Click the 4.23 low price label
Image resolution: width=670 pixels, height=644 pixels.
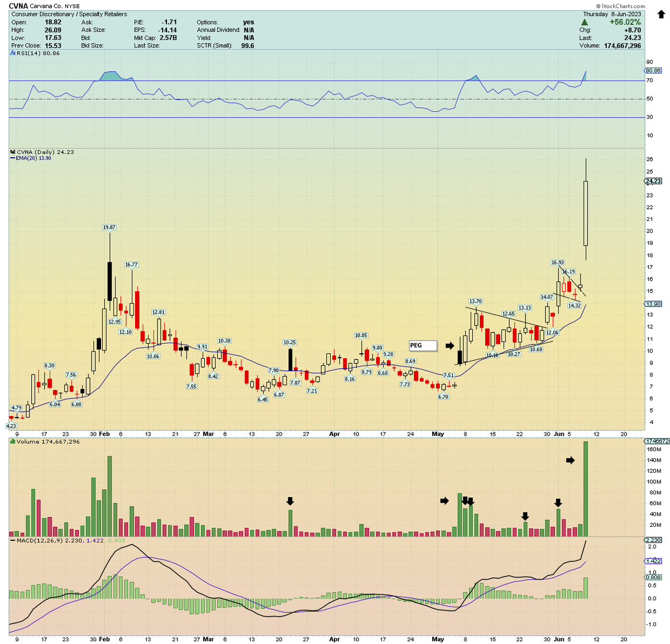(11, 426)
